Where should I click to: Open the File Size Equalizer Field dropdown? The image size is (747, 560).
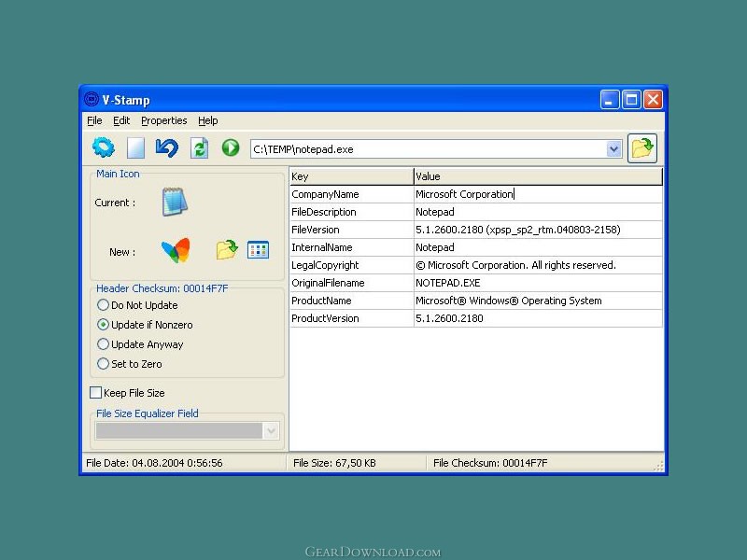(x=271, y=431)
